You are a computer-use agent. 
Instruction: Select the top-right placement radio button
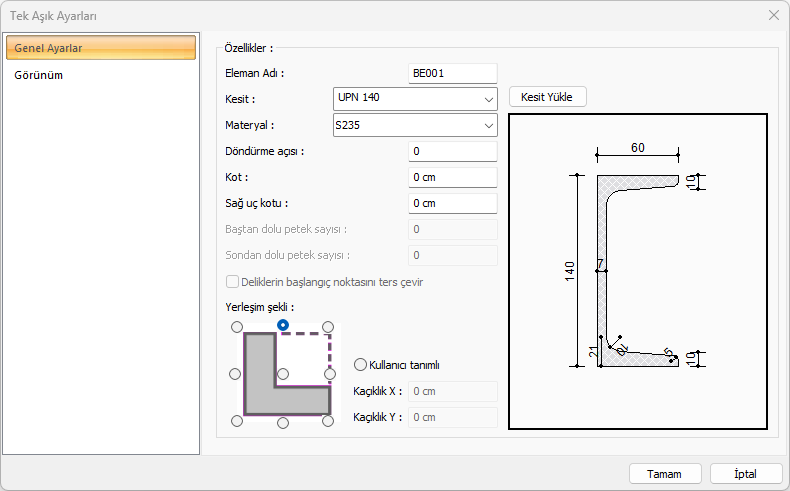(329, 327)
